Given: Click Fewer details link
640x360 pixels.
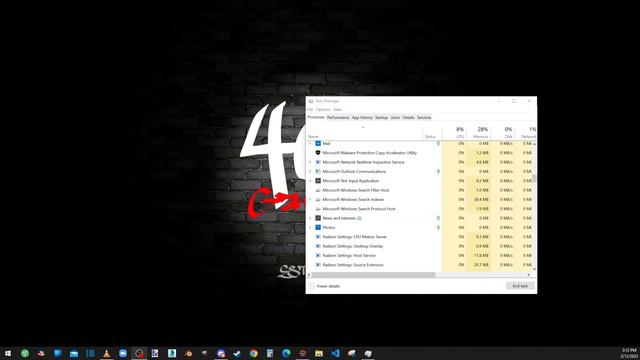Looking at the screenshot, I should pos(328,286).
